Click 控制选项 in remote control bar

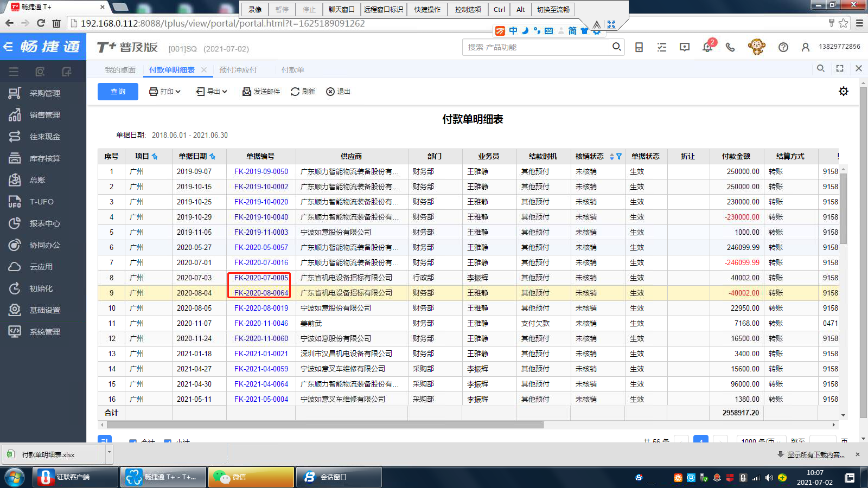tap(468, 9)
